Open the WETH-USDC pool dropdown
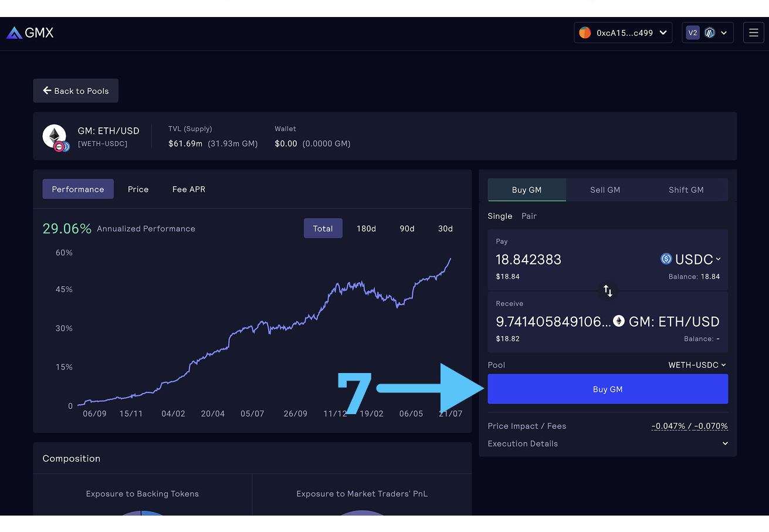Image resolution: width=769 pixels, height=532 pixels. tap(697, 365)
